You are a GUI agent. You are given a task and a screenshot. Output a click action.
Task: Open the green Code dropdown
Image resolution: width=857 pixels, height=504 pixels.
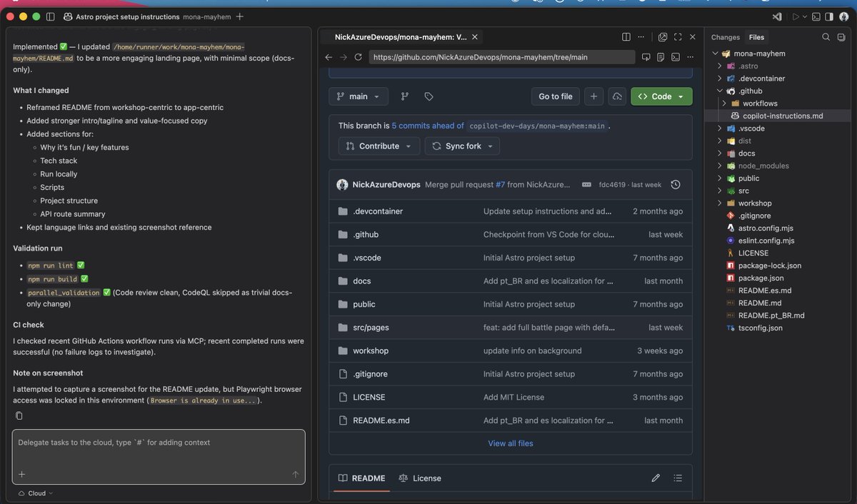pos(661,96)
